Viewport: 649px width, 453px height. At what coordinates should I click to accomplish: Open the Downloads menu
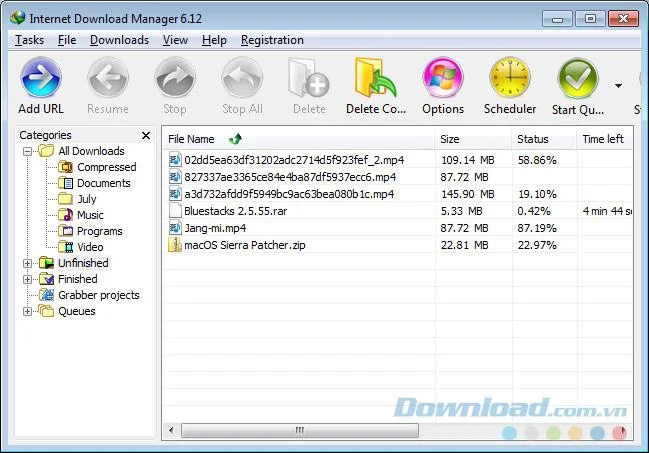pyautogui.click(x=119, y=40)
